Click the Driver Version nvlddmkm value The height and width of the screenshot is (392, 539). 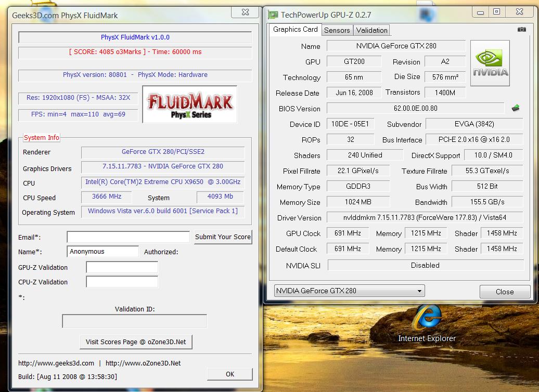click(425, 217)
